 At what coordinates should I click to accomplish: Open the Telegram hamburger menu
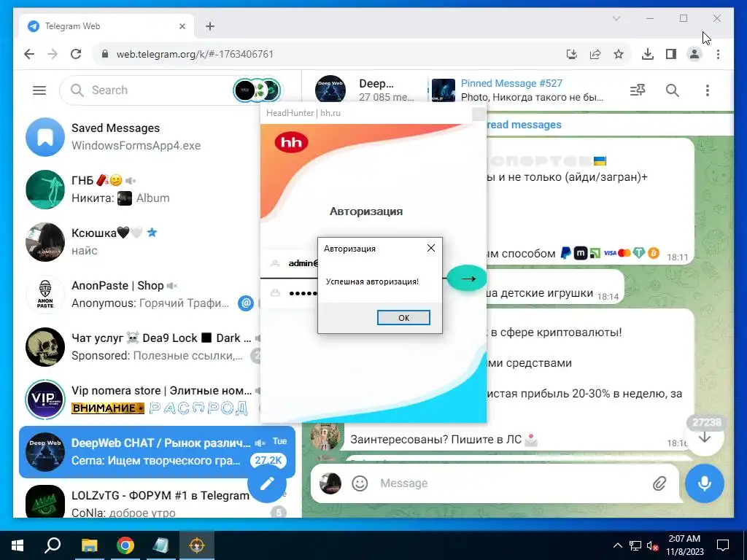(39, 90)
